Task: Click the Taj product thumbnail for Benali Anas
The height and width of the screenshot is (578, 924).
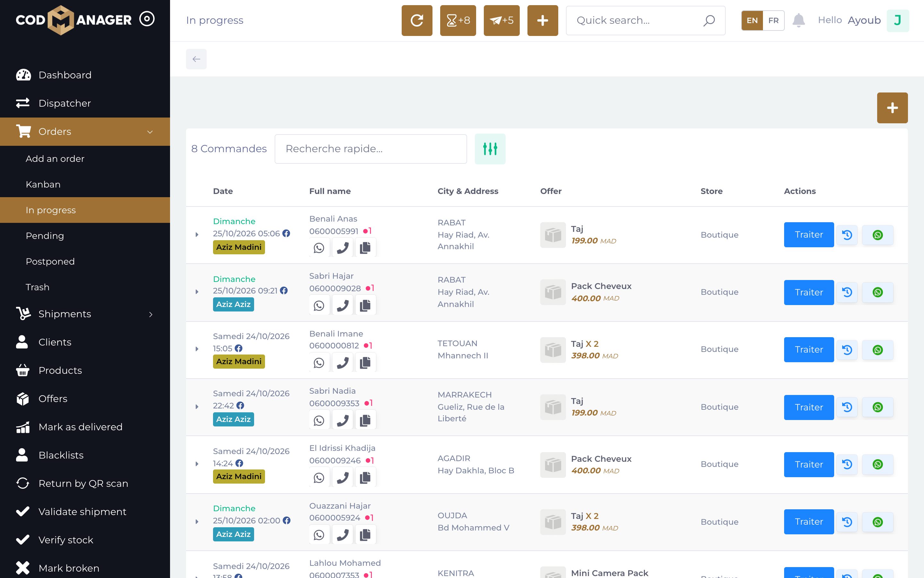Action: point(552,235)
